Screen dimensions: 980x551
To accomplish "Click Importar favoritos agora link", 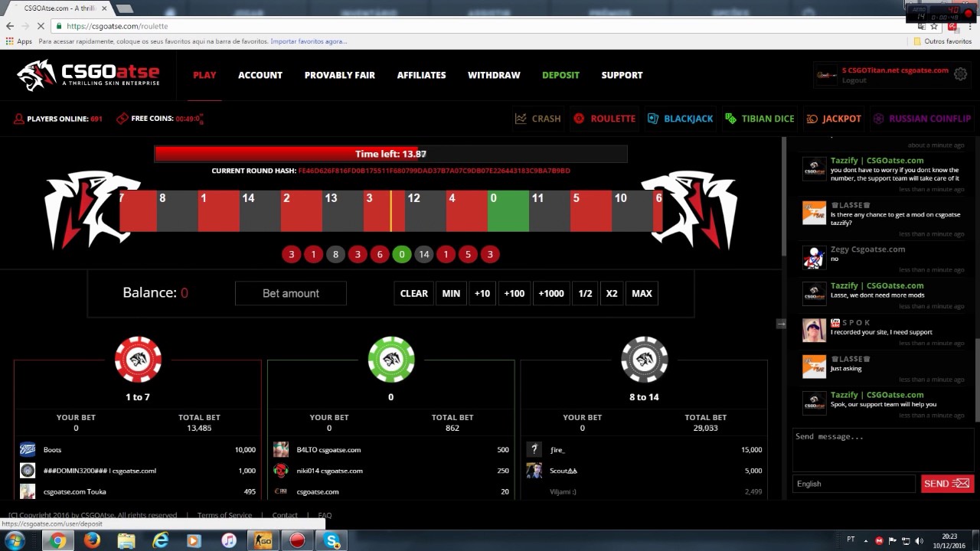I will click(309, 41).
